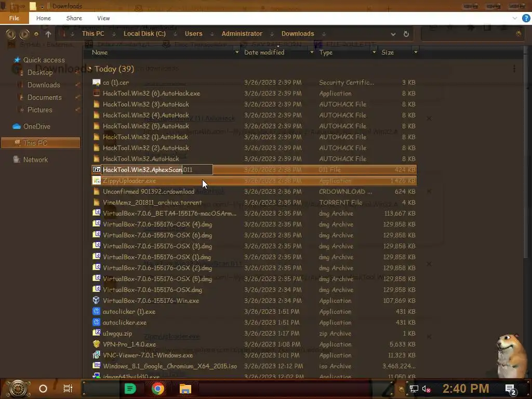
Task: Click the ZippyUploader.exe file icon
Action: pos(96,181)
